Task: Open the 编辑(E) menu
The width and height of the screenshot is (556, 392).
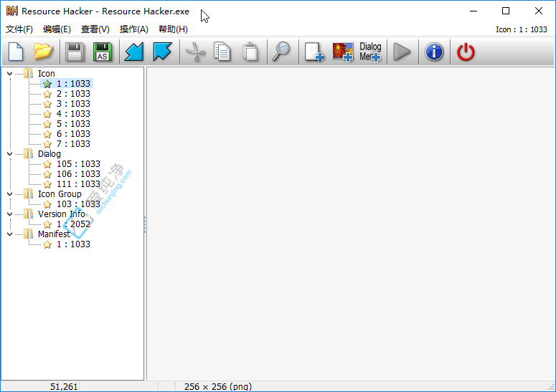Action: (57, 29)
